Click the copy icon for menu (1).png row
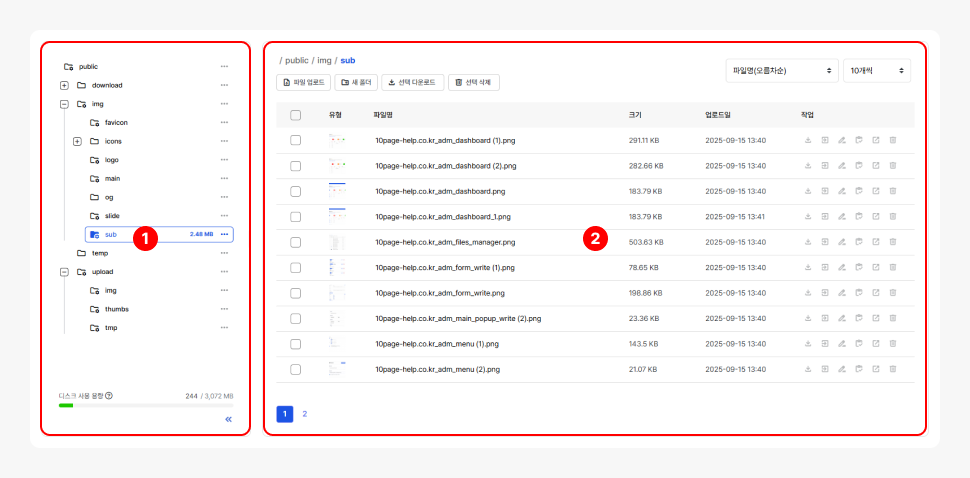 pos(859,344)
